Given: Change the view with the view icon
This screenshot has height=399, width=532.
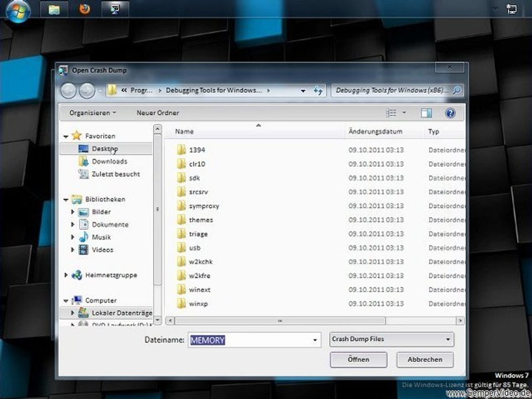Looking at the screenshot, I should (391, 113).
